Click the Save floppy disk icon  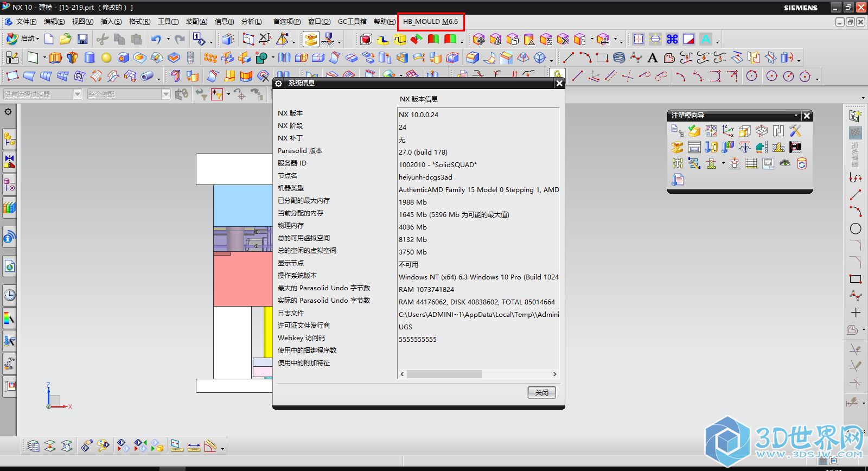point(82,39)
